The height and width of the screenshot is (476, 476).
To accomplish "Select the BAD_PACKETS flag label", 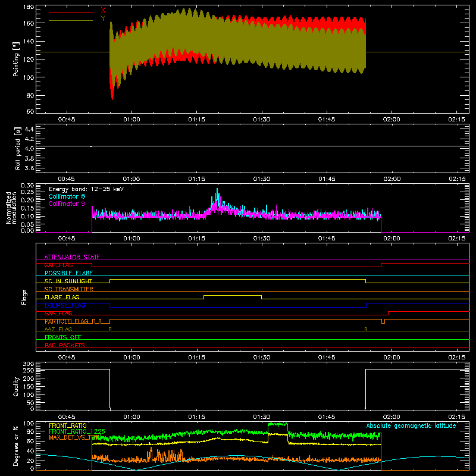I will (x=65, y=345).
